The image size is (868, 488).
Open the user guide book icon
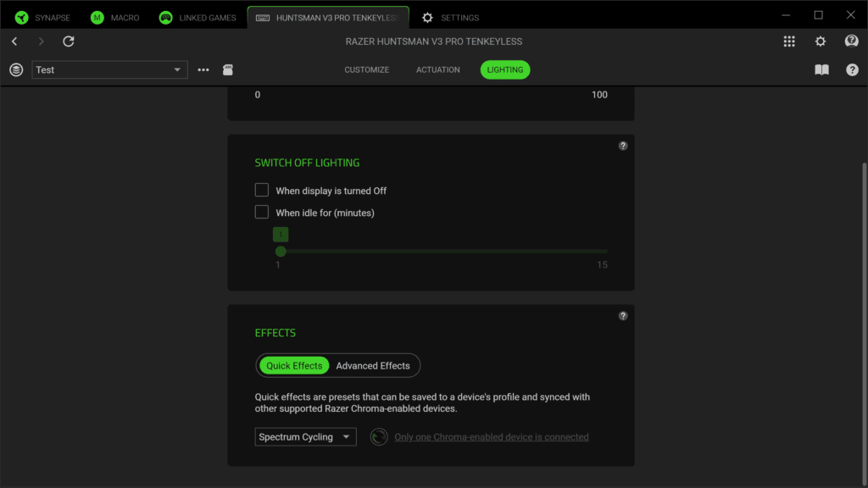click(x=821, y=69)
